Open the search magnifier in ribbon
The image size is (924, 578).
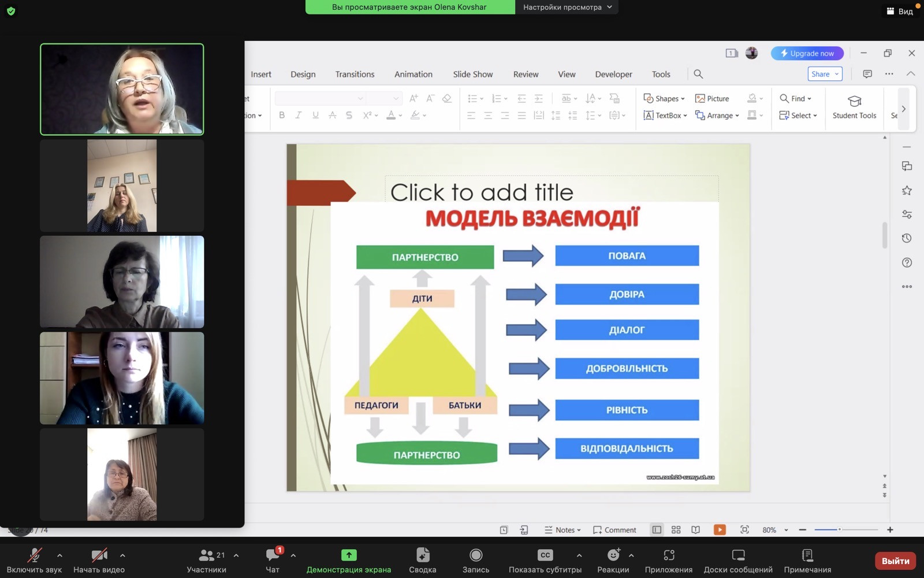coord(698,74)
